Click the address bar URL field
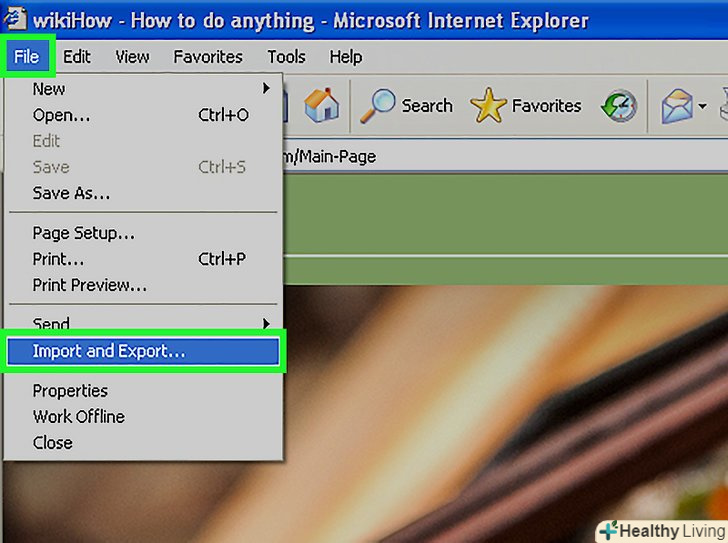The width and height of the screenshot is (728, 543). 505,156
